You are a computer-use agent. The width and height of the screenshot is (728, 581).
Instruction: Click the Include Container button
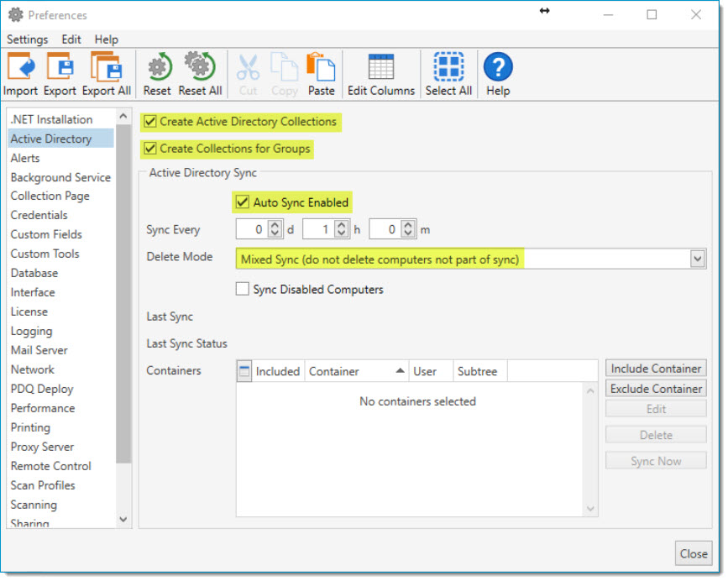(x=656, y=368)
